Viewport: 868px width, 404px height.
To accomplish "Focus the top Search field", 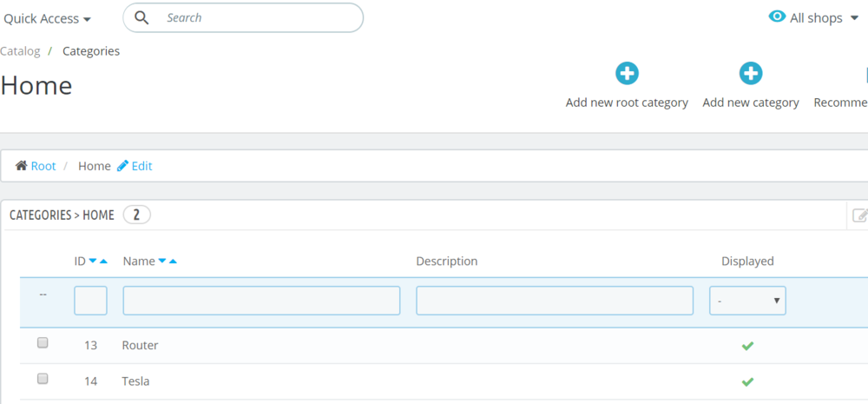I will (243, 17).
